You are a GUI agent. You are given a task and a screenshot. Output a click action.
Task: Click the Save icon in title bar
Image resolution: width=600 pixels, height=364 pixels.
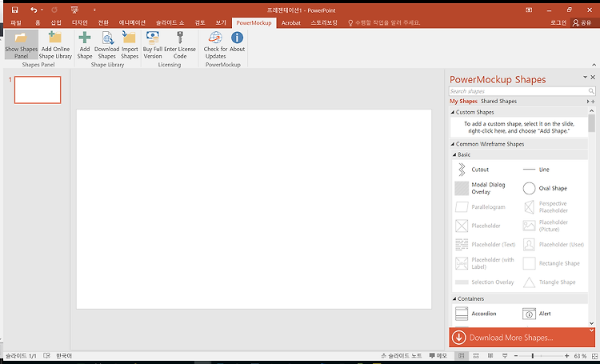(15, 10)
